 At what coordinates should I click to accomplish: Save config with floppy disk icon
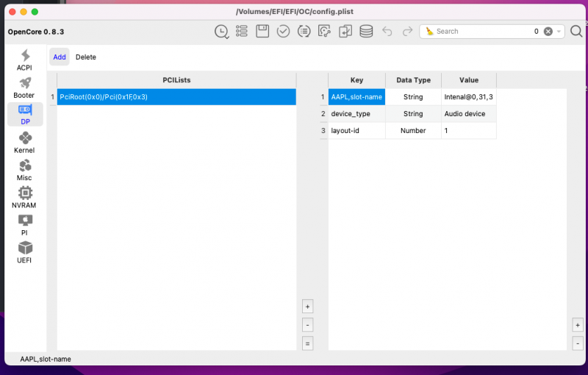(262, 31)
